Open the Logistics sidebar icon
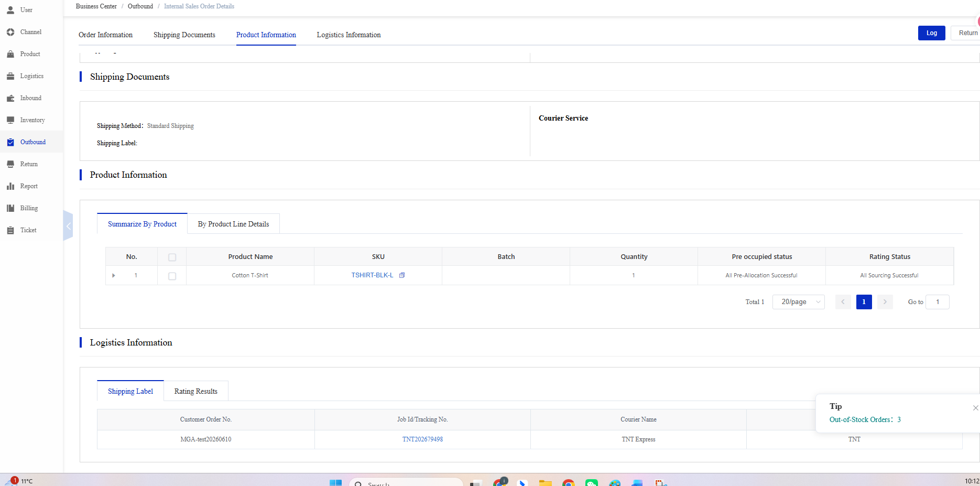The height and width of the screenshot is (486, 980). tap(10, 76)
